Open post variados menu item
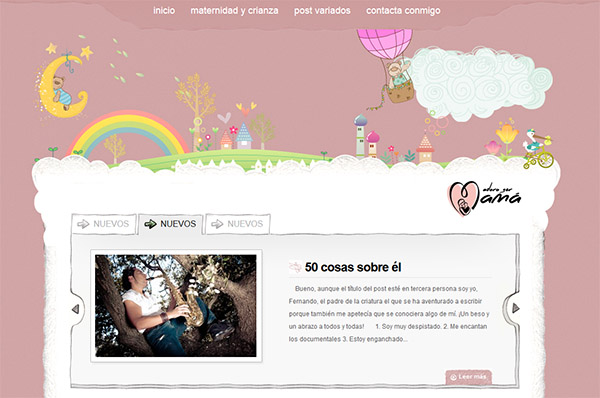Screen dimensions: 600x398 click(322, 11)
